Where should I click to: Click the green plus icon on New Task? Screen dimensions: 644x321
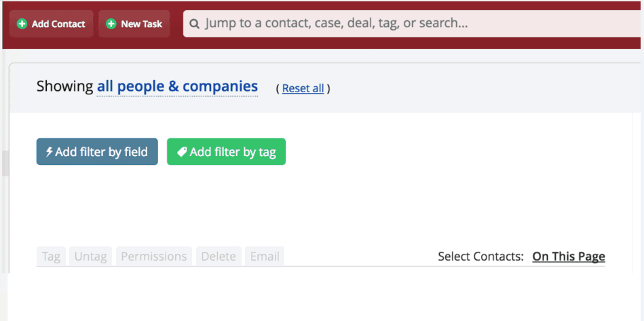[111, 24]
